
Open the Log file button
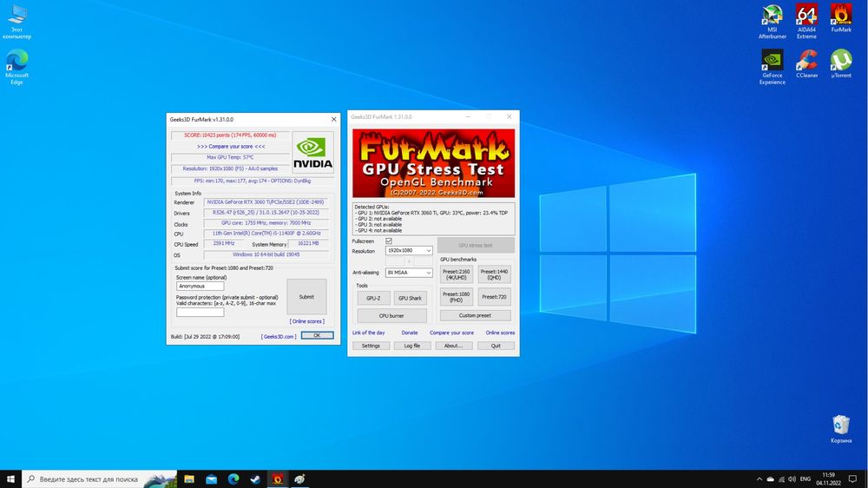(411, 346)
